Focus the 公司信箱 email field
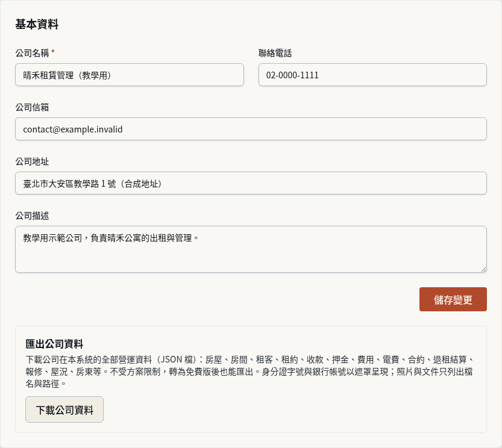502x448 pixels. pyautogui.click(x=251, y=129)
